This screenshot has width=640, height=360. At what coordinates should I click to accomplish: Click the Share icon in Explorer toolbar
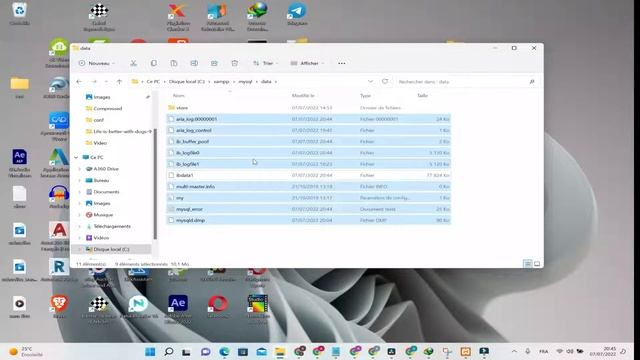(x=214, y=63)
